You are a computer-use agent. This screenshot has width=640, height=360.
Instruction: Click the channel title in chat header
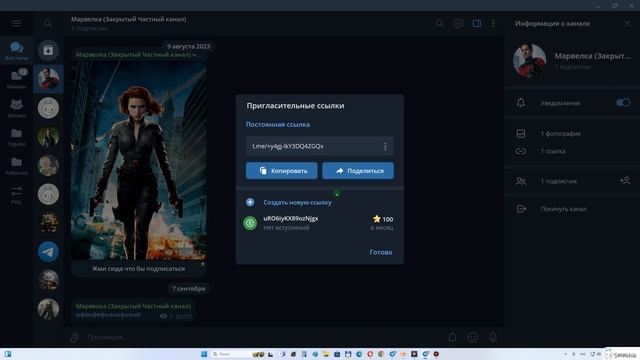pos(129,19)
